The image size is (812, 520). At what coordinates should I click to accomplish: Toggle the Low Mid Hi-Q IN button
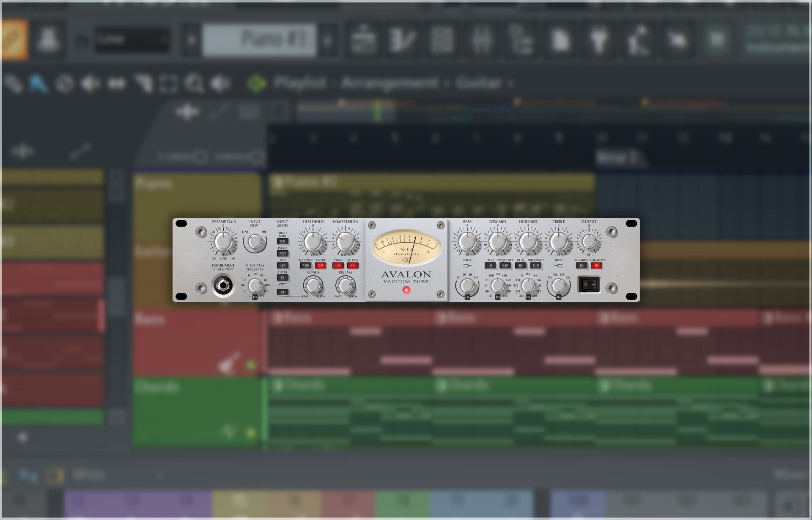click(x=490, y=265)
